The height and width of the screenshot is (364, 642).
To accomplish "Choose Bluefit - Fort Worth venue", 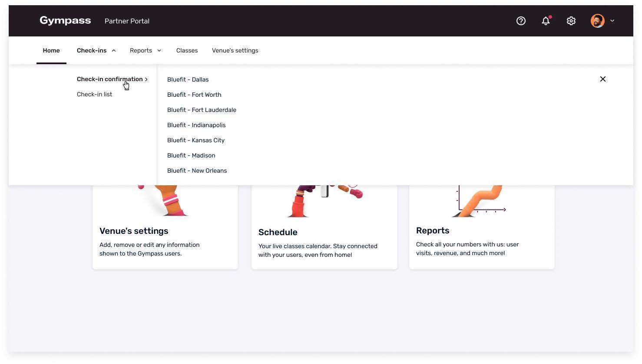I will pos(194,95).
